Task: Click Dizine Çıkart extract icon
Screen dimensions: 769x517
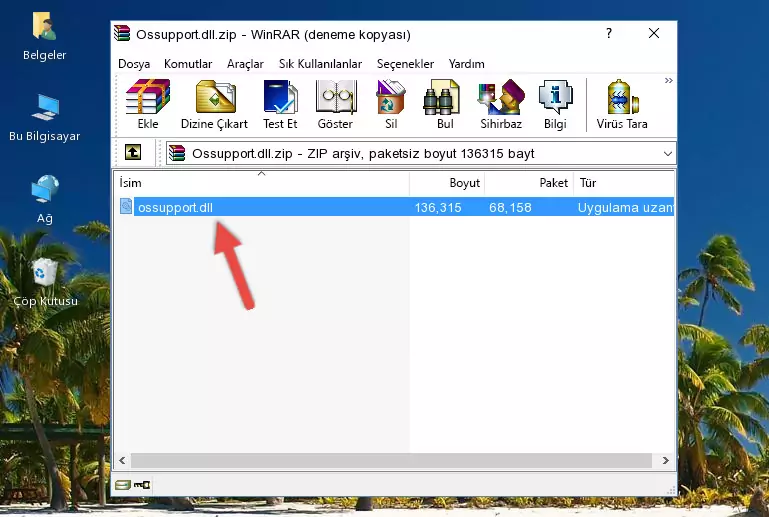Action: [x=214, y=104]
